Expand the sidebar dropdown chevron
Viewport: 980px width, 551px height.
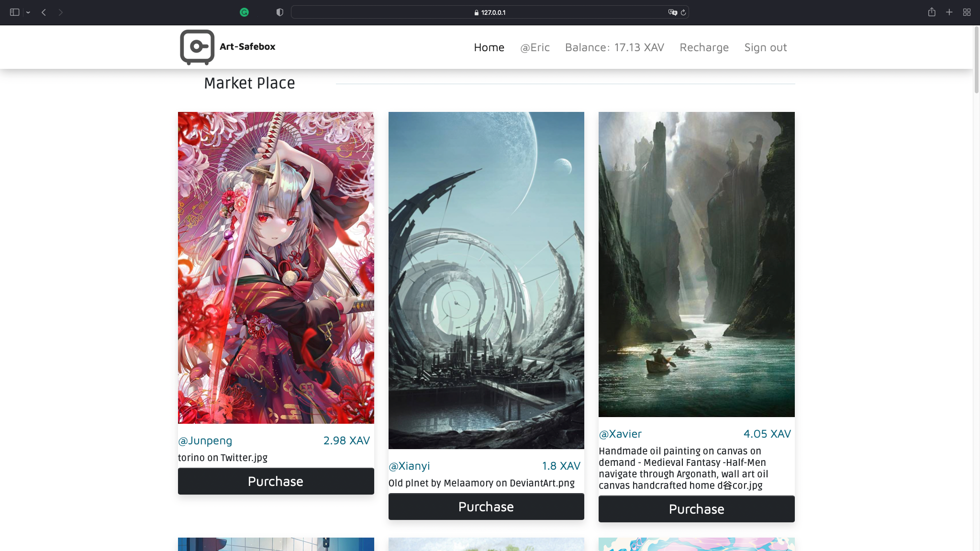click(x=28, y=12)
